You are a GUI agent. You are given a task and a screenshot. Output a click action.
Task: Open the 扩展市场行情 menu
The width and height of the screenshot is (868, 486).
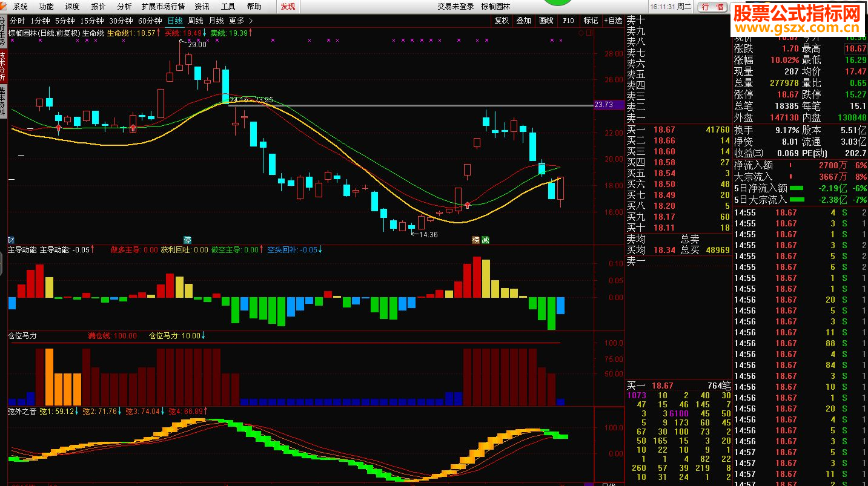(x=164, y=7)
